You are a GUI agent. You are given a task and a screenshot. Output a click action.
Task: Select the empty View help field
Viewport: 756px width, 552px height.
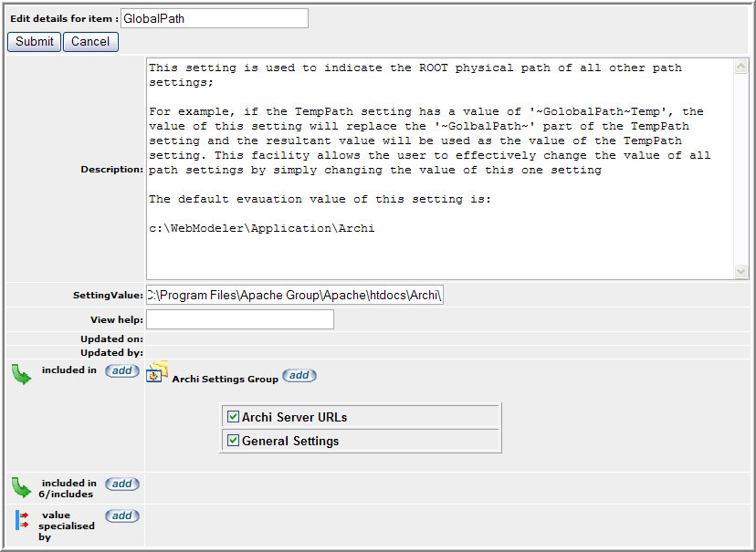tap(239, 319)
